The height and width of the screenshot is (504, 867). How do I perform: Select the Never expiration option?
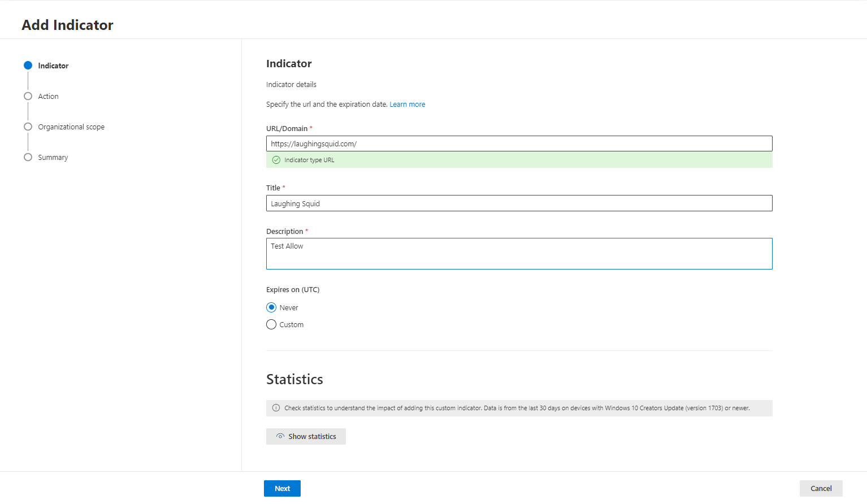271,307
